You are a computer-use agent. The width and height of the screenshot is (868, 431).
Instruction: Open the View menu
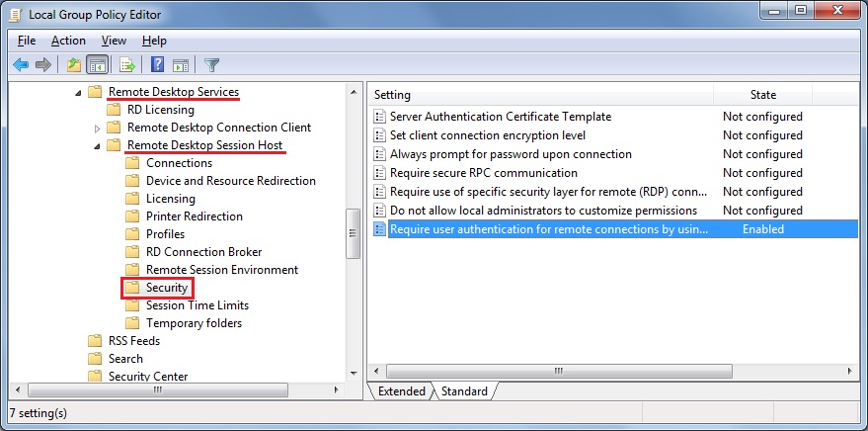pyautogui.click(x=114, y=41)
